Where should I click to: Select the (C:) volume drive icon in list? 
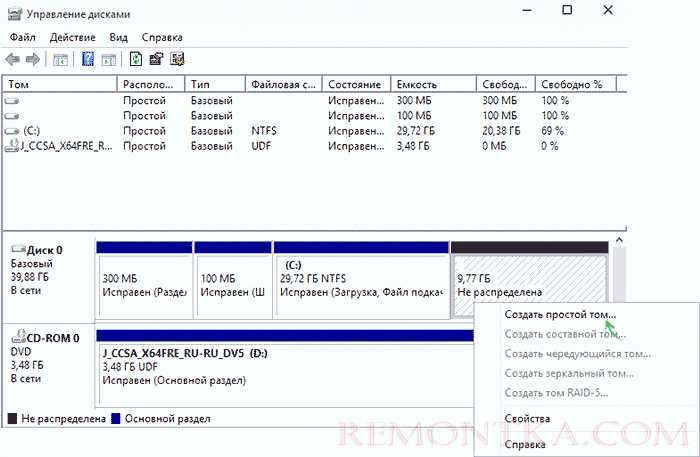click(12, 131)
